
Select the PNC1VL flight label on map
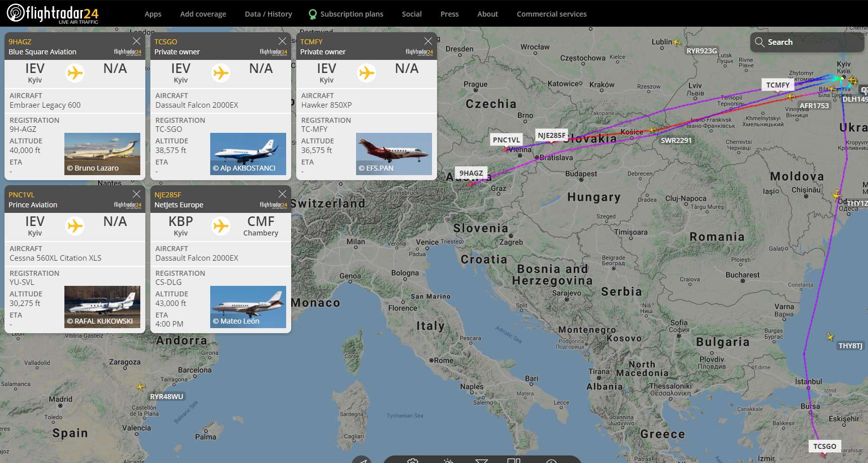tap(506, 140)
